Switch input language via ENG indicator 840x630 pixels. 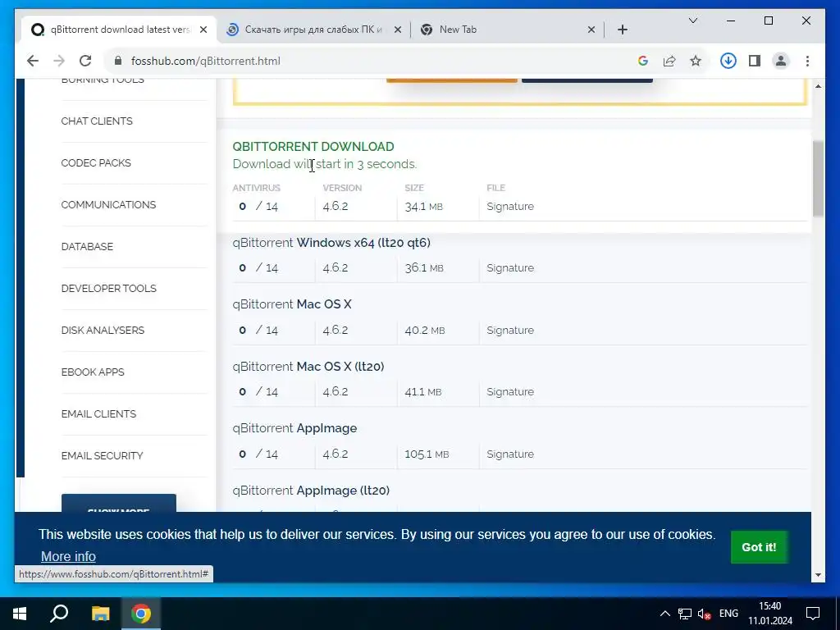[x=728, y=614]
